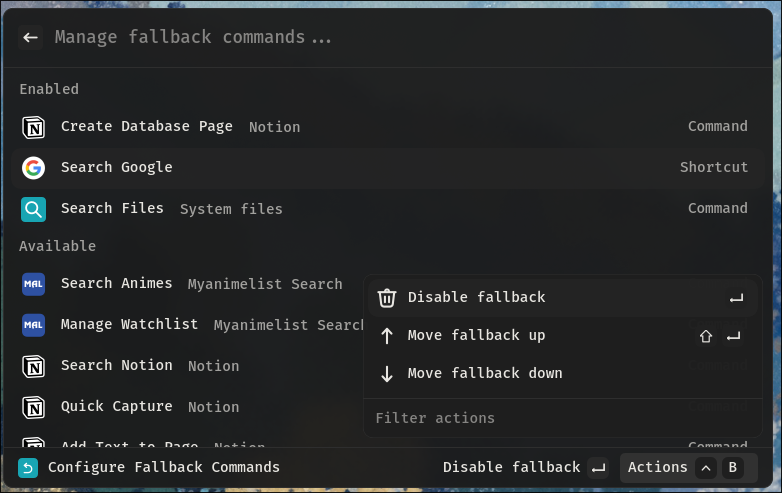Select the Search Files command row
The image size is (782, 493).
(x=388, y=209)
